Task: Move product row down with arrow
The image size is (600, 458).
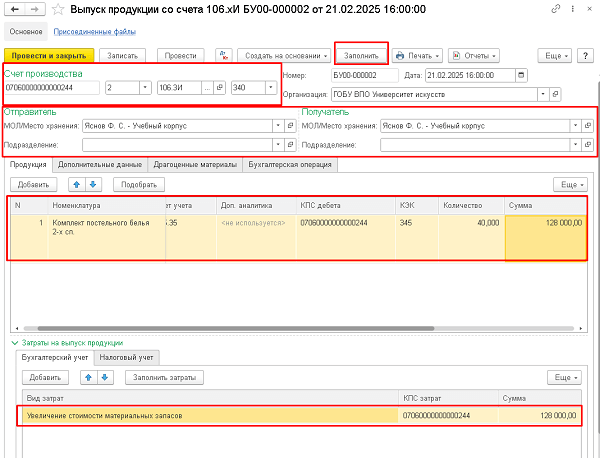Action: coord(93,185)
